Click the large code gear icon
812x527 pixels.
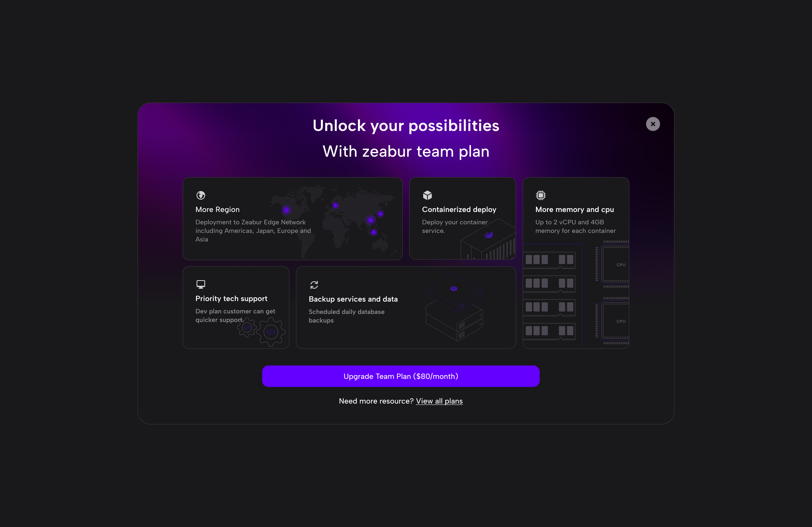[271, 332]
